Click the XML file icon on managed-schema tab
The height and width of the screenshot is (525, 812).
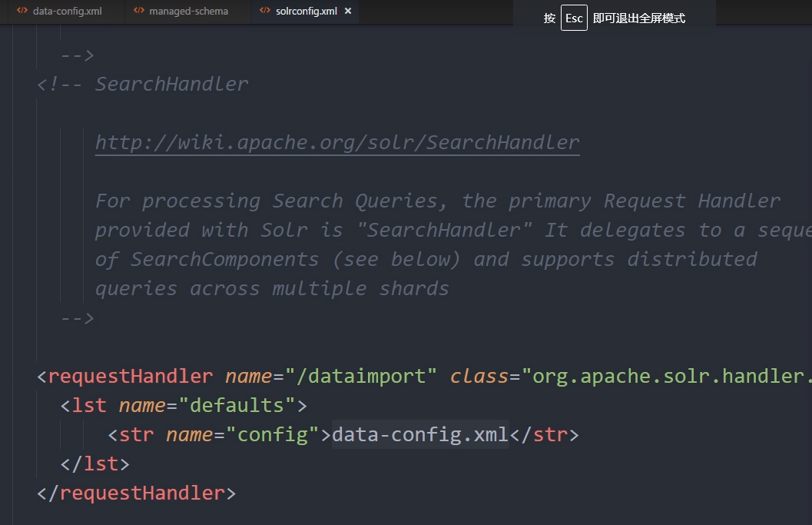pyautogui.click(x=139, y=10)
